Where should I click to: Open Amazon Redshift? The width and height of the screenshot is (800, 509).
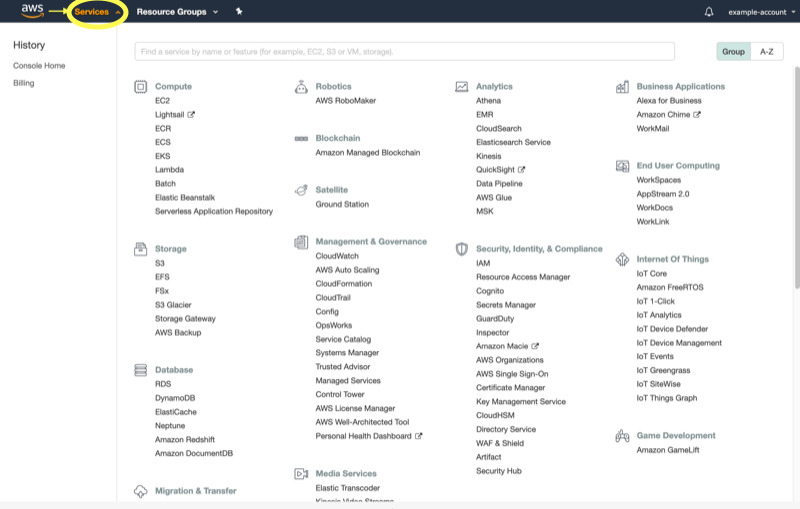tap(185, 440)
